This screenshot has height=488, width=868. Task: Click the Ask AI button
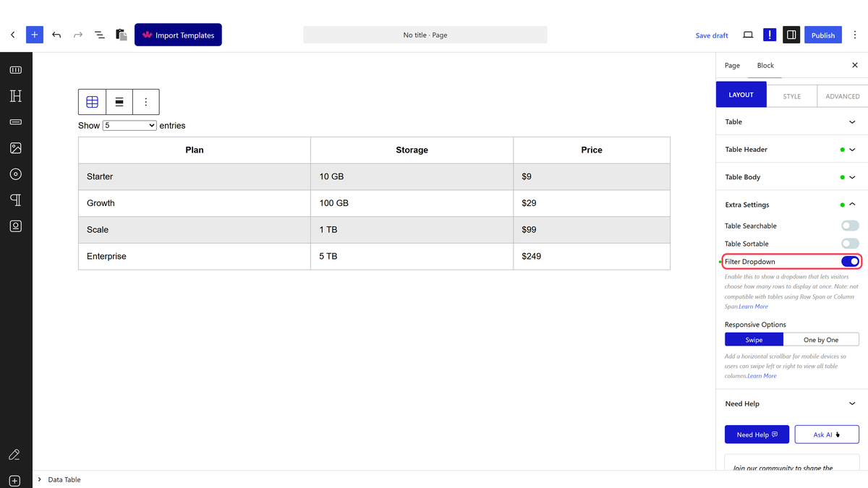pyautogui.click(x=827, y=435)
